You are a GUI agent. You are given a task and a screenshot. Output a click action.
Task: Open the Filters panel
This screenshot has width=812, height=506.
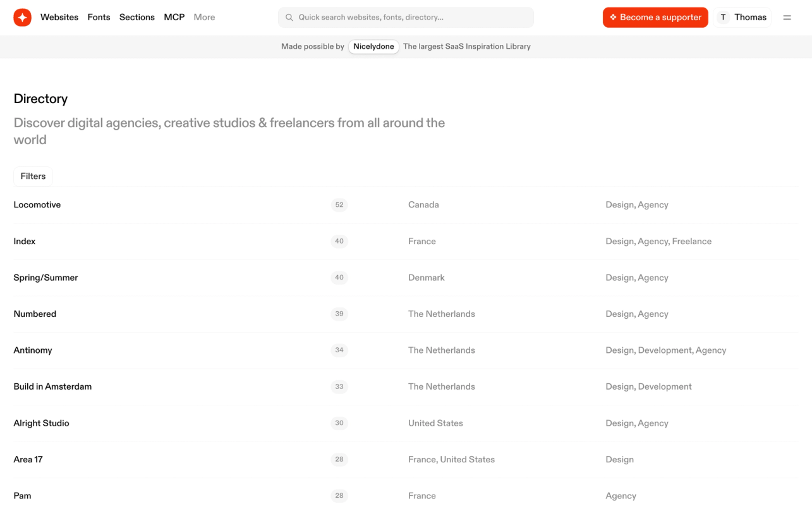[33, 176]
